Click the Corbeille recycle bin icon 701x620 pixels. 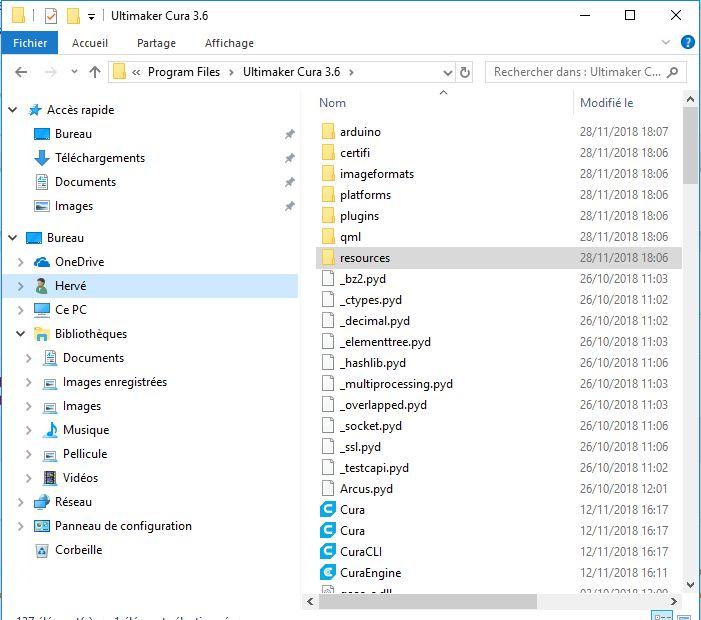pyautogui.click(x=42, y=550)
